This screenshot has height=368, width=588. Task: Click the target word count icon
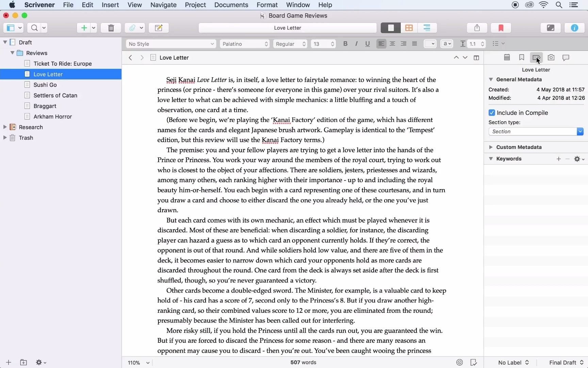click(459, 362)
